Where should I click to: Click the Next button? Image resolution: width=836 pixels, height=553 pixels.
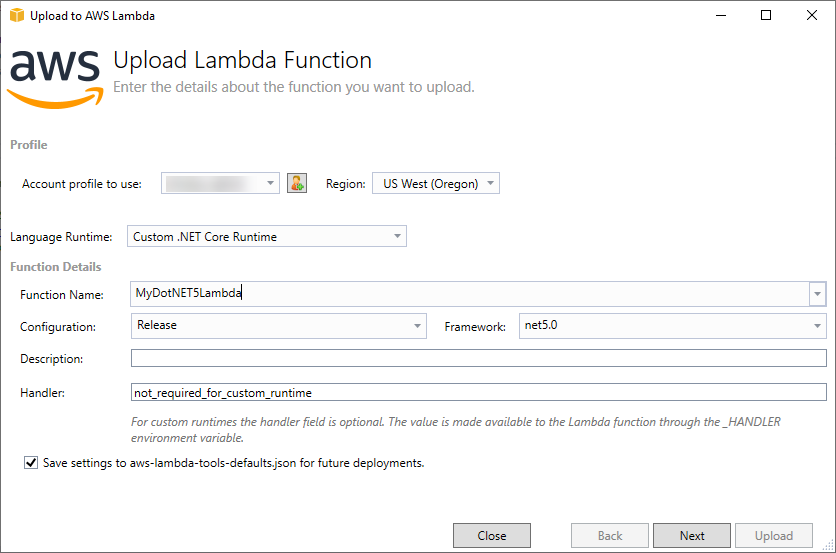click(x=692, y=535)
